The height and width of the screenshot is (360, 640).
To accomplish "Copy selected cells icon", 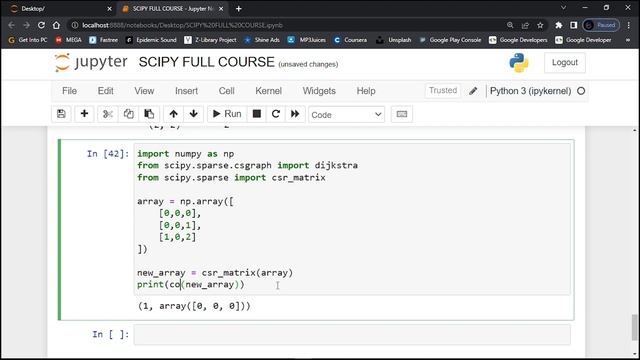I will pos(129,114).
